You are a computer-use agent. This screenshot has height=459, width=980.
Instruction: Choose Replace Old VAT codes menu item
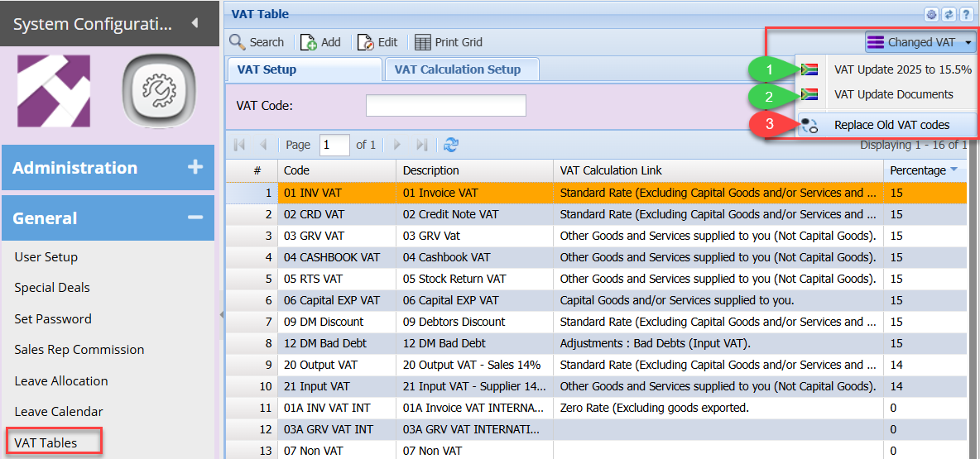(891, 125)
